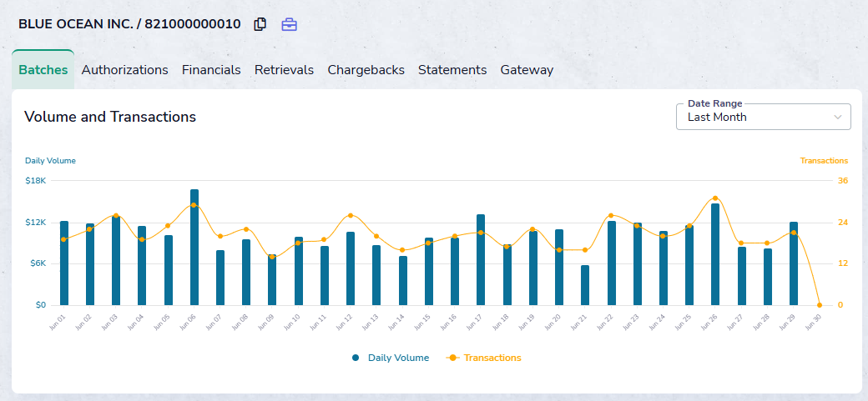The image size is (868, 401).
Task: Click the orange Transactions legend marker
Action: [452, 358]
